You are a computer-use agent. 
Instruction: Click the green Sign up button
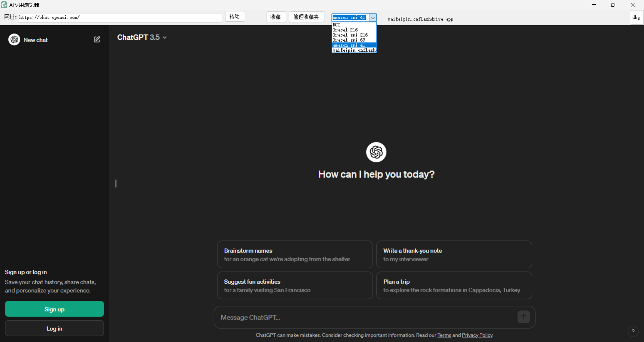pos(54,309)
